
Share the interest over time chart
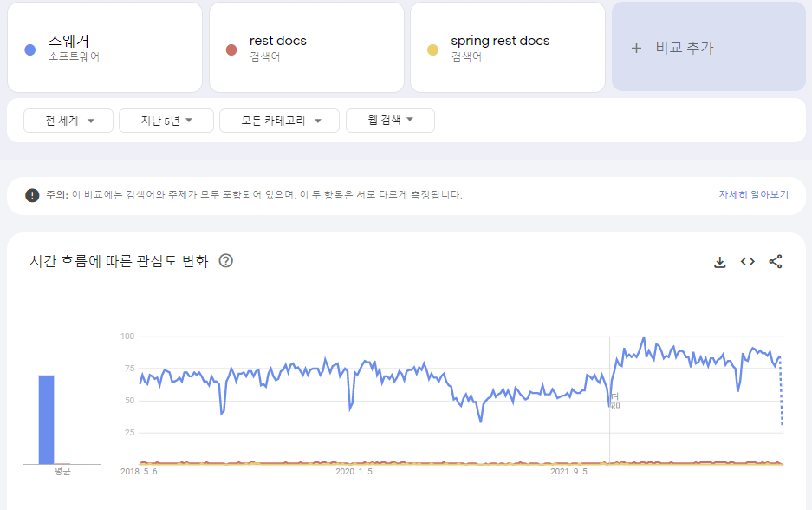pyautogui.click(x=776, y=262)
